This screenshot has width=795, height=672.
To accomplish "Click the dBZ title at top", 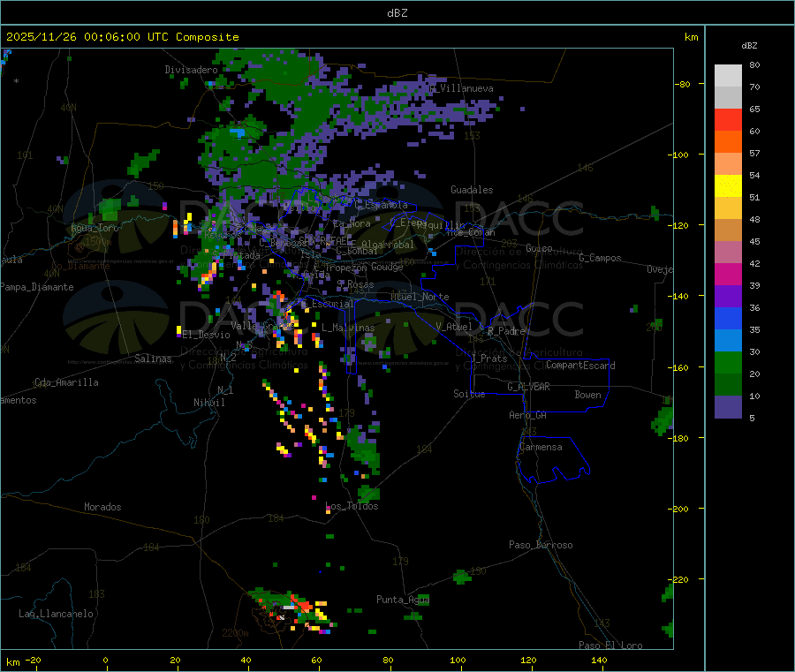I will coord(397,13).
